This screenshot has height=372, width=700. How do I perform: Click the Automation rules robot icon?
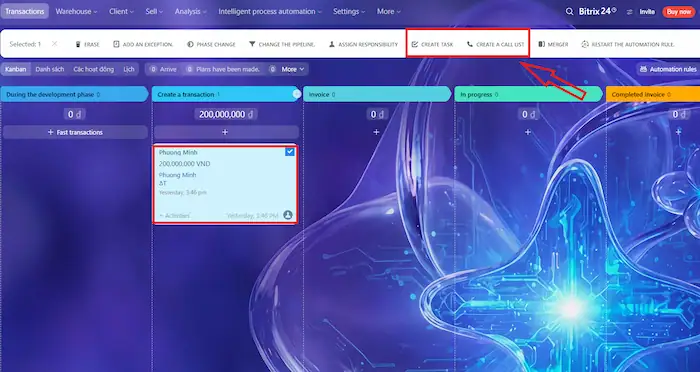tap(643, 69)
